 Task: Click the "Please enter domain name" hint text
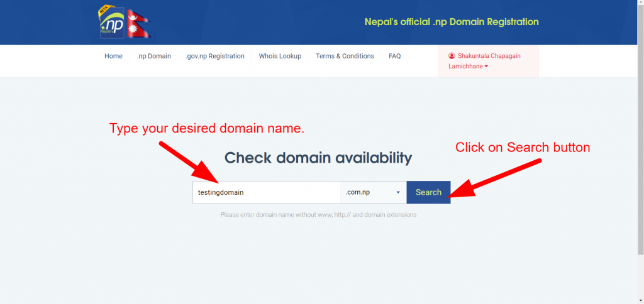pos(318,215)
